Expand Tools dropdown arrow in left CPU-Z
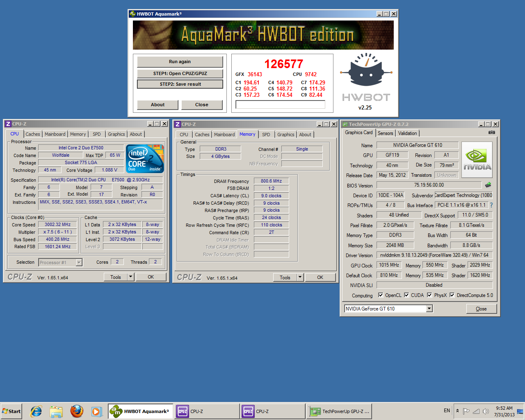525x420 pixels. 131,277
